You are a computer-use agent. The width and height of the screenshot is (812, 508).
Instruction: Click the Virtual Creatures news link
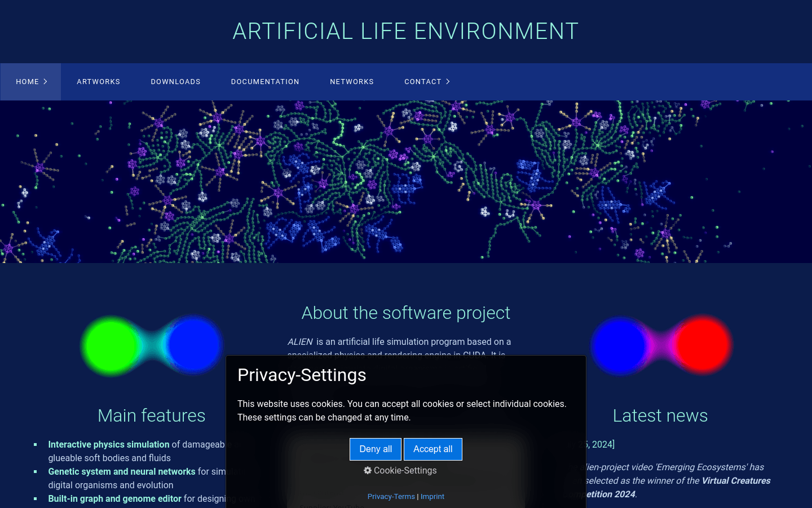click(736, 481)
